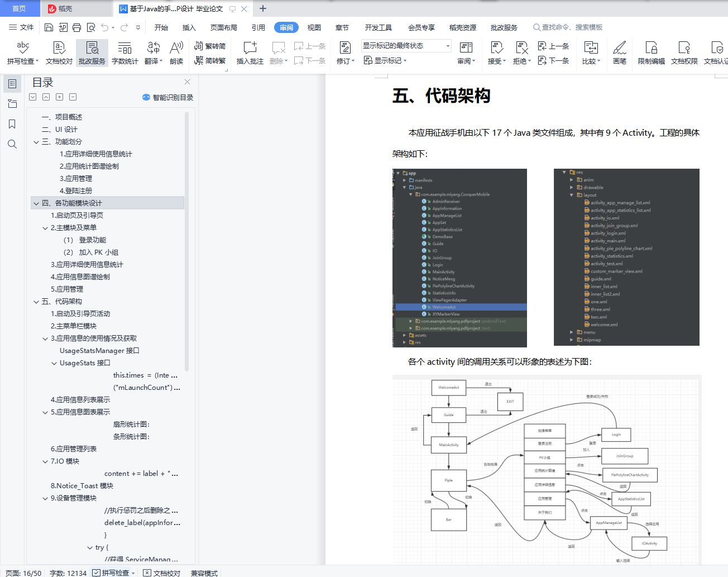Click the 接受 accept changes button
The height and width of the screenshot is (577, 728).
tap(496, 53)
